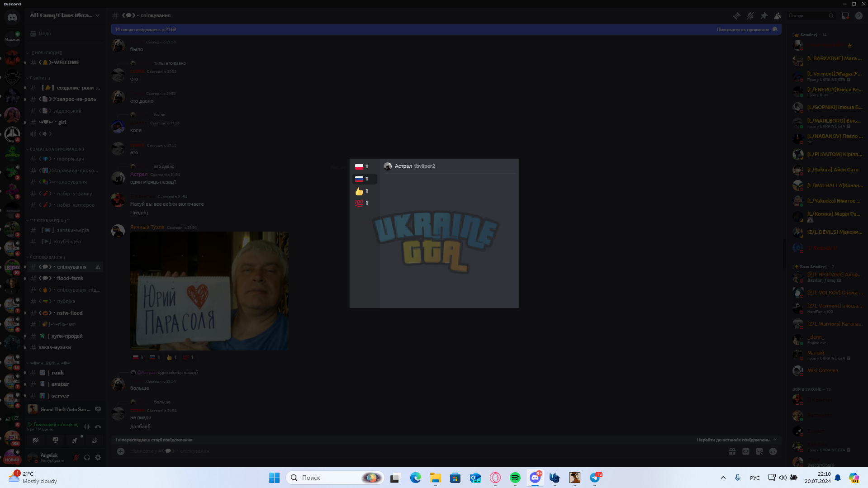Viewport: 868px width, 488px height.
Task: Toggle the member list icon
Action: tap(778, 16)
